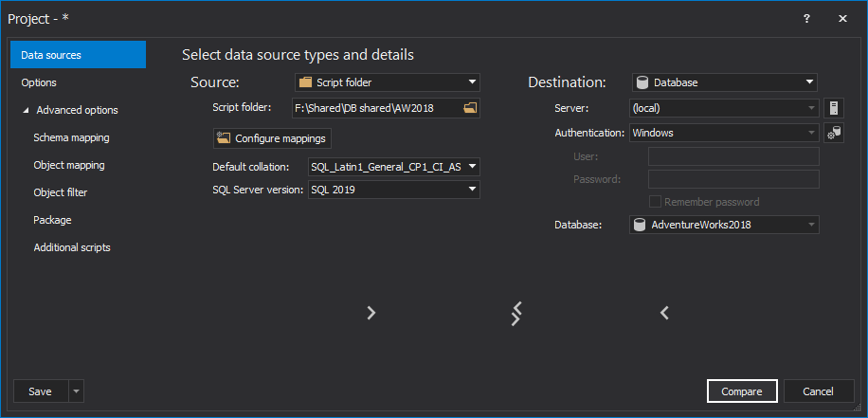The image size is (868, 418).
Task: Click the copy destination to source arrow
Action: [x=664, y=313]
